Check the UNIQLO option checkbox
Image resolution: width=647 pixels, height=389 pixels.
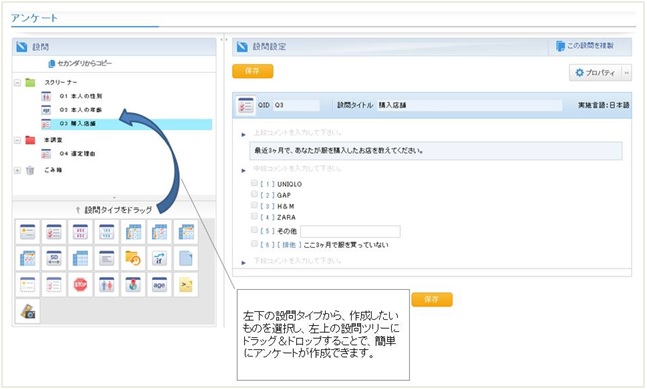tap(254, 183)
